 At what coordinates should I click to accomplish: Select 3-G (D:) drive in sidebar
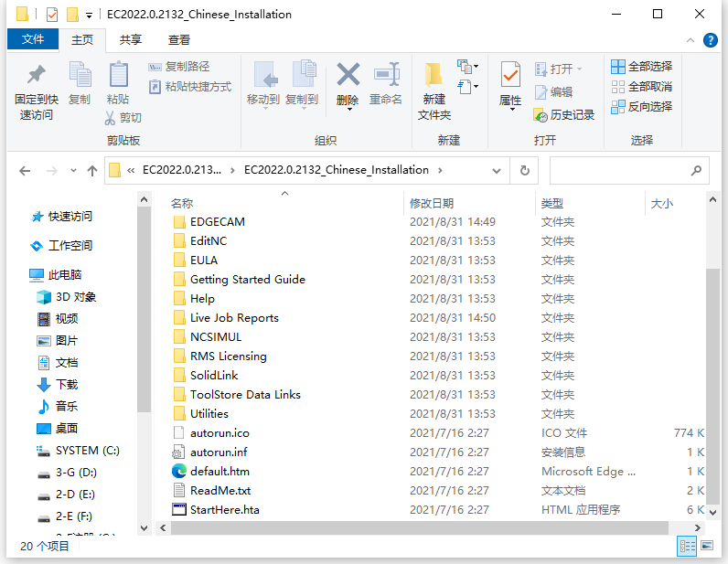click(67, 473)
